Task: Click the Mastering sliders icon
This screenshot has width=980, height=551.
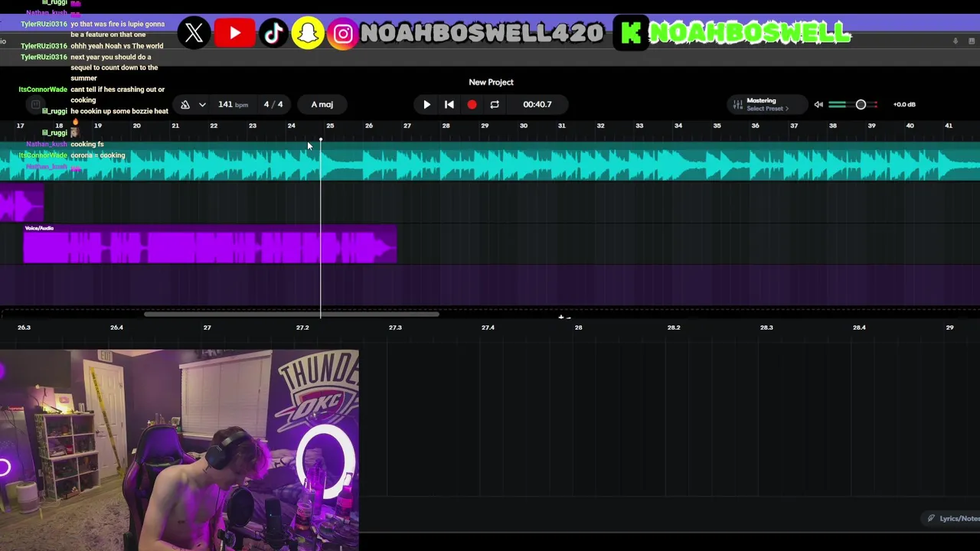Action: pyautogui.click(x=737, y=105)
